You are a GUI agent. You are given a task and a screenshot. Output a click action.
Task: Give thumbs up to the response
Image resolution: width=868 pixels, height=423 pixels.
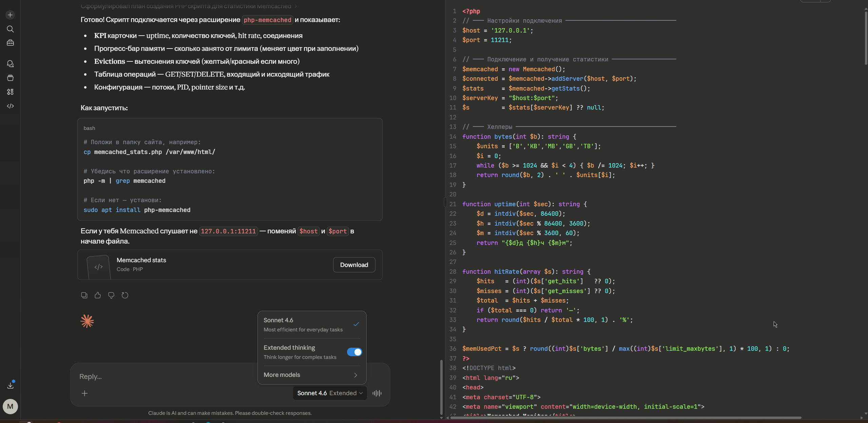tap(98, 295)
